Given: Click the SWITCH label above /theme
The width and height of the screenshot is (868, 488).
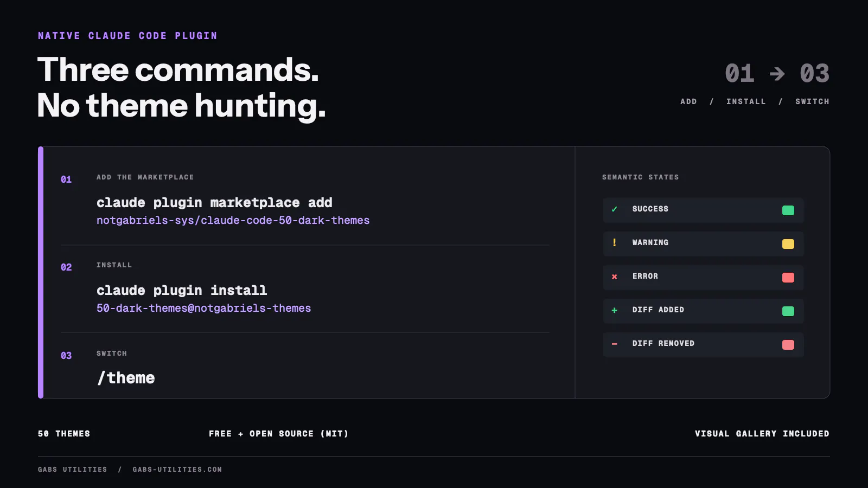Looking at the screenshot, I should pyautogui.click(x=112, y=354).
